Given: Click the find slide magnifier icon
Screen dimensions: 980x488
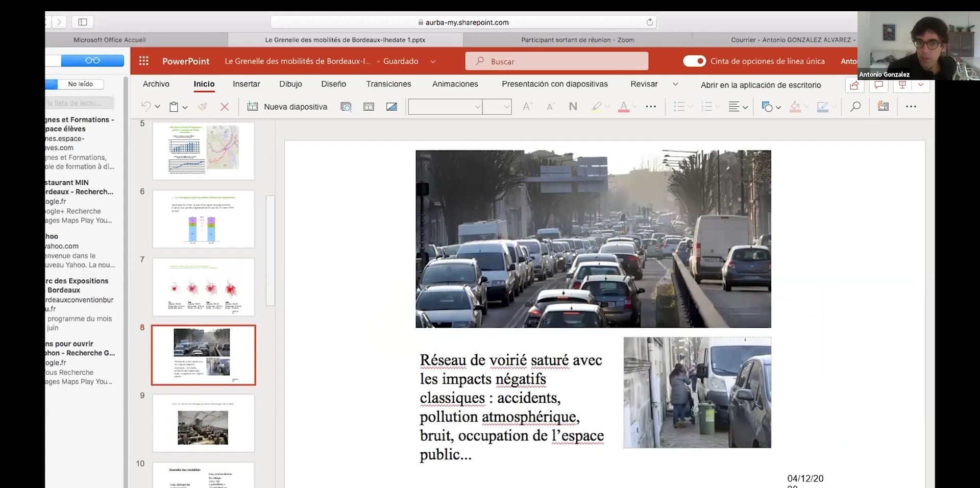Looking at the screenshot, I should coord(346,107).
